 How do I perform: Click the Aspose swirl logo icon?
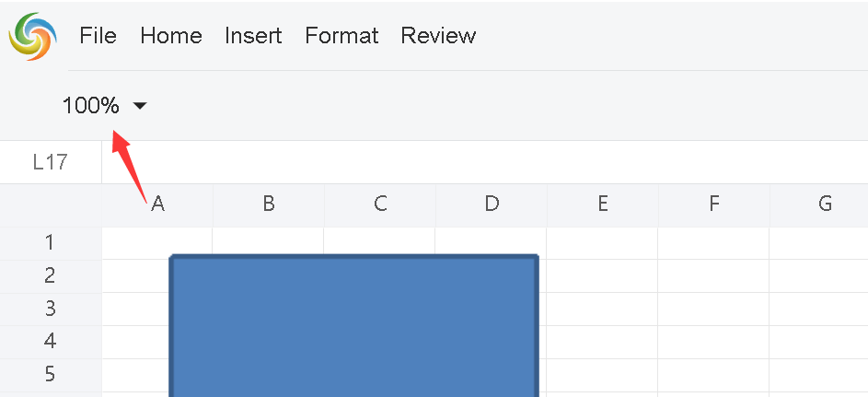click(x=32, y=37)
